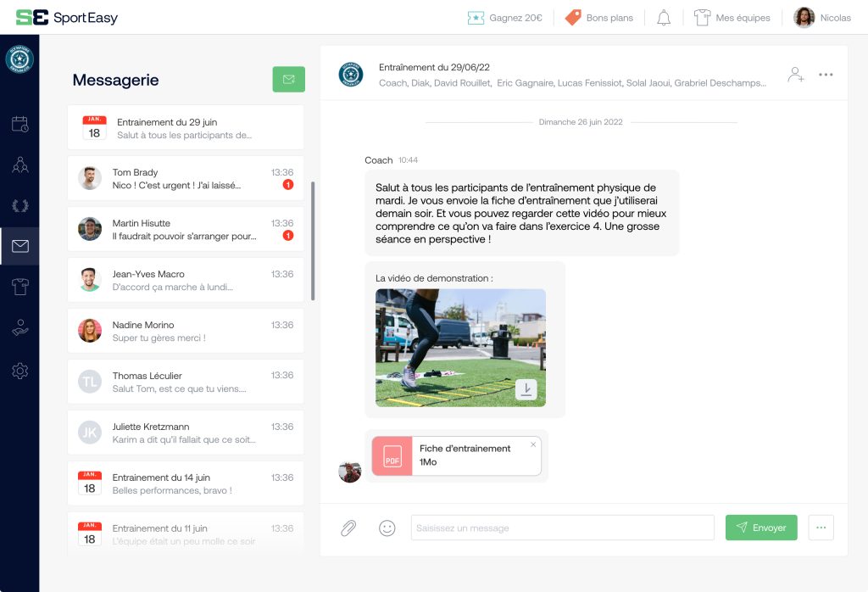Click the PDF file icon of Fiche d'entrainement
This screenshot has height=592, width=868.
tap(392, 455)
